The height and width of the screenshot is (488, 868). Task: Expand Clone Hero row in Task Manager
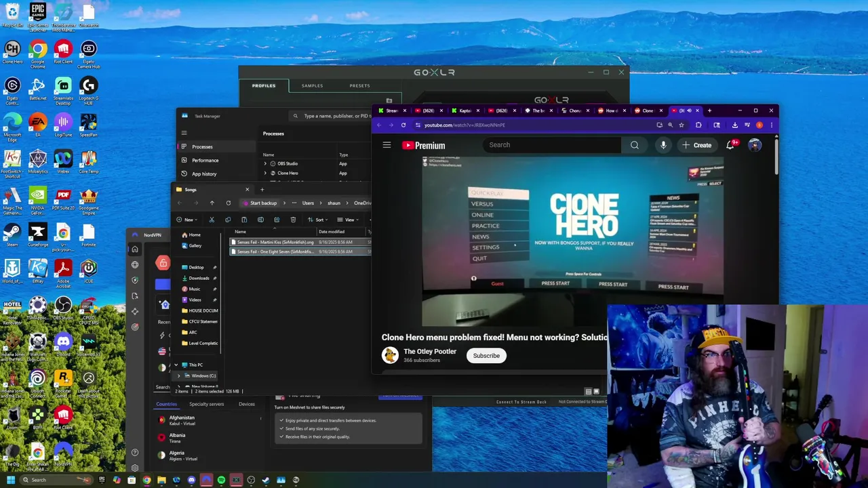point(265,173)
